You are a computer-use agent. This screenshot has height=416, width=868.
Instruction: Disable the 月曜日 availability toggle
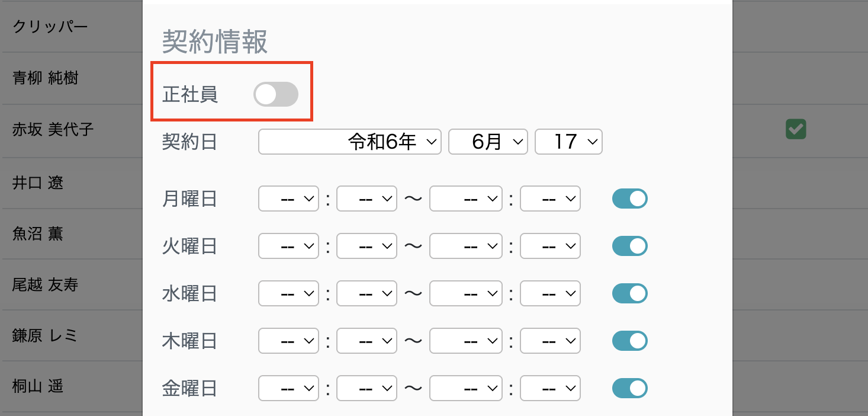coord(629,199)
